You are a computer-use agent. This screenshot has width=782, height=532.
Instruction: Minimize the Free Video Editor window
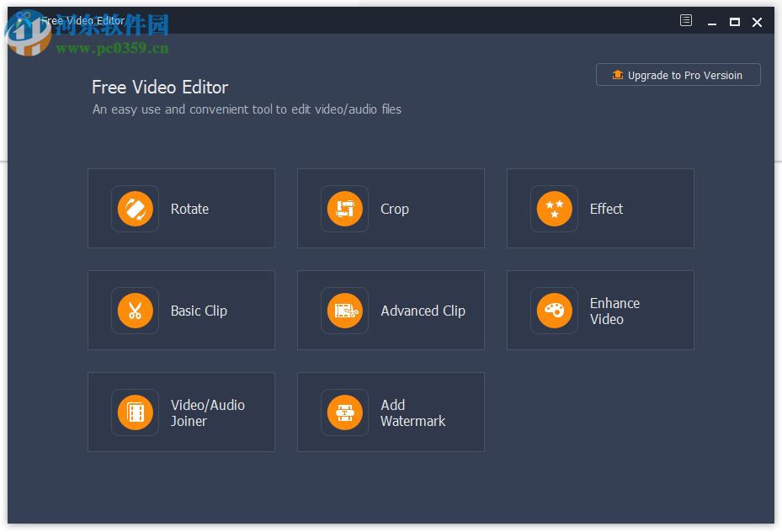(711, 20)
